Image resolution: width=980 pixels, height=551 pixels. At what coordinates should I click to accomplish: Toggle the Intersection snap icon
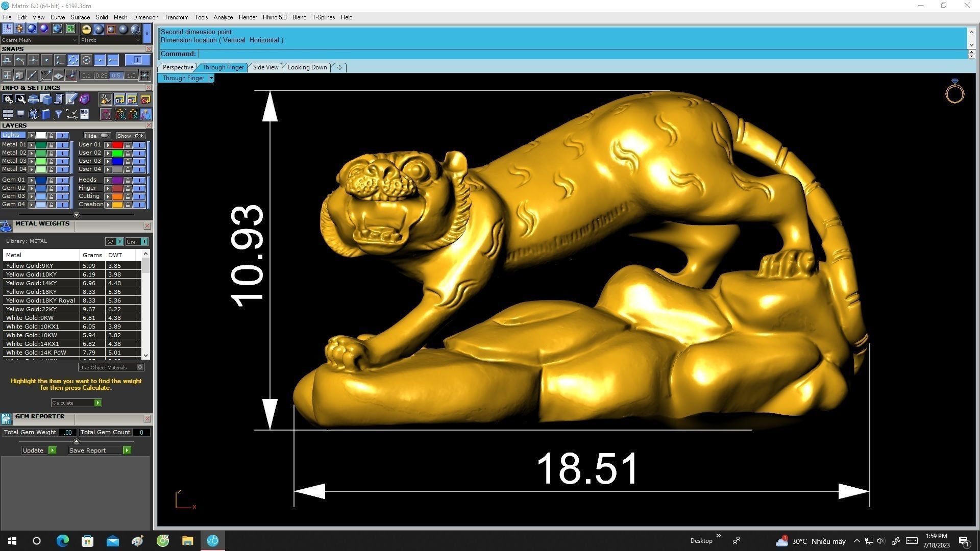(33, 60)
